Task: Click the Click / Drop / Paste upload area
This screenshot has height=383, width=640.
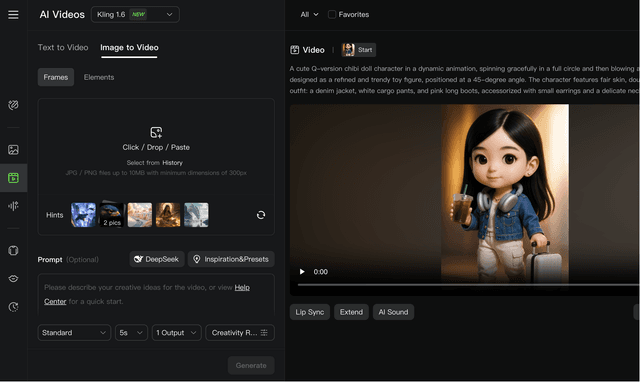Action: click(x=156, y=147)
